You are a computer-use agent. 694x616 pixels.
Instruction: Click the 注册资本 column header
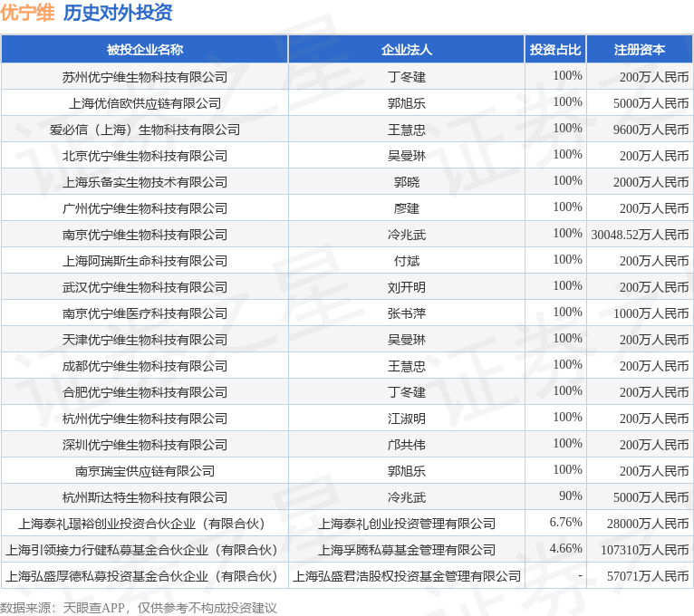click(640, 50)
